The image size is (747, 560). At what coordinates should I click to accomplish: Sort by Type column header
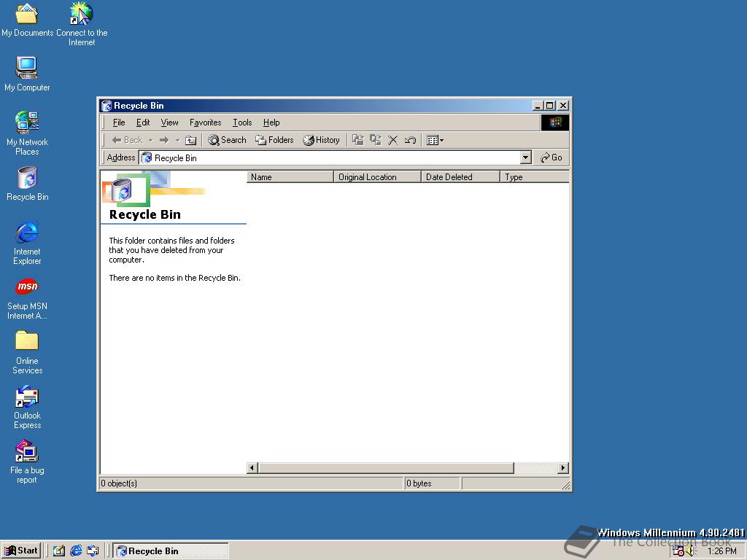pyautogui.click(x=535, y=176)
